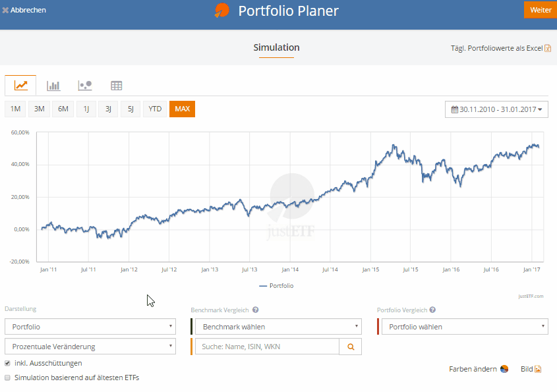Click the ETF search input field

[267, 346]
